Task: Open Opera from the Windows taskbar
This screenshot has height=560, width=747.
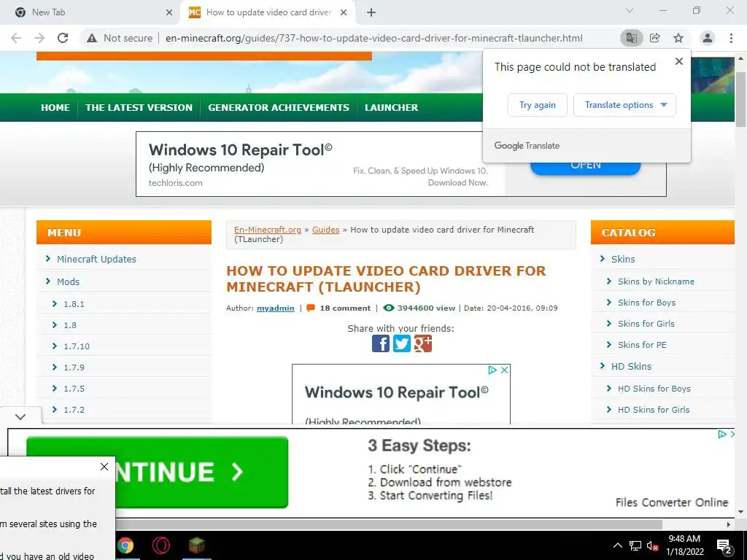Action: click(161, 545)
